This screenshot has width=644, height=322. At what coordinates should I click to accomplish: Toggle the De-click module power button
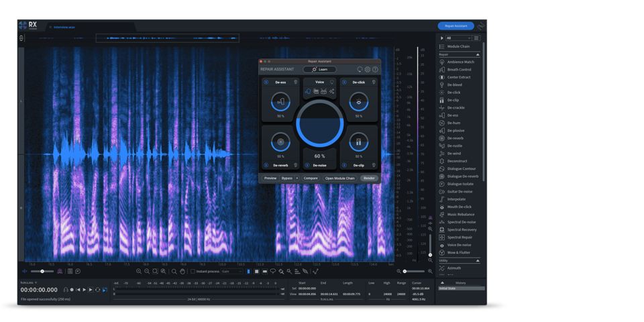point(344,83)
